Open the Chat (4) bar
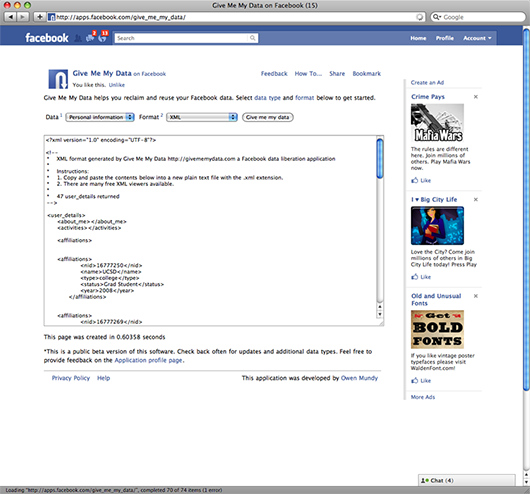 (466, 480)
